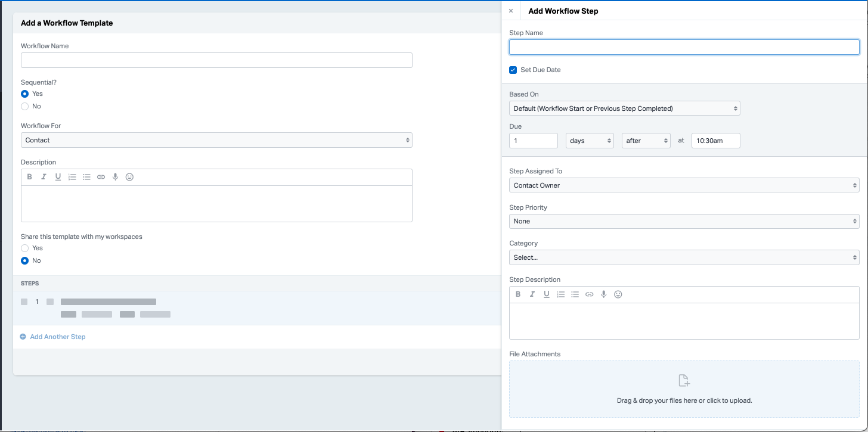Expand the Step Assigned To dropdown
868x432 pixels.
684,185
